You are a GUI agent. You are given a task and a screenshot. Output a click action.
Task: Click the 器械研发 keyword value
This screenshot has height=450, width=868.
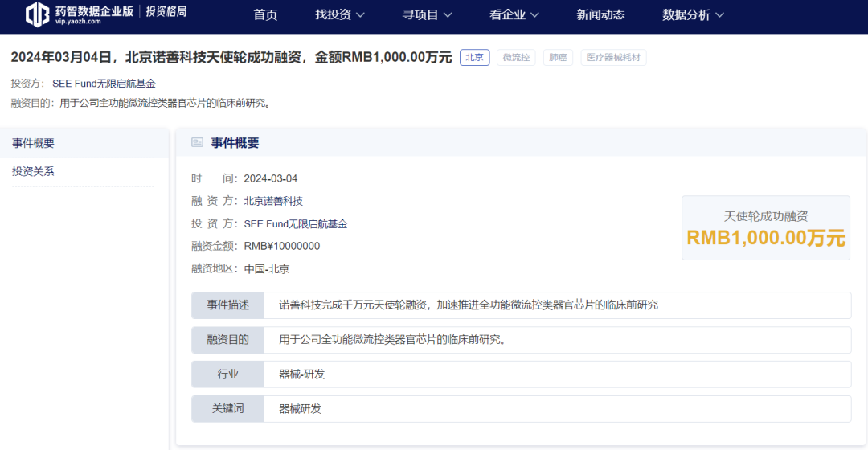click(x=300, y=408)
